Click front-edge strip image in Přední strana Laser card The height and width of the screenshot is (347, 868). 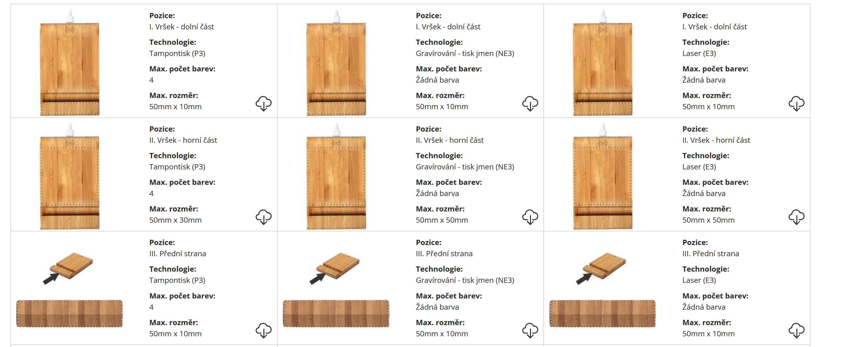click(602, 313)
